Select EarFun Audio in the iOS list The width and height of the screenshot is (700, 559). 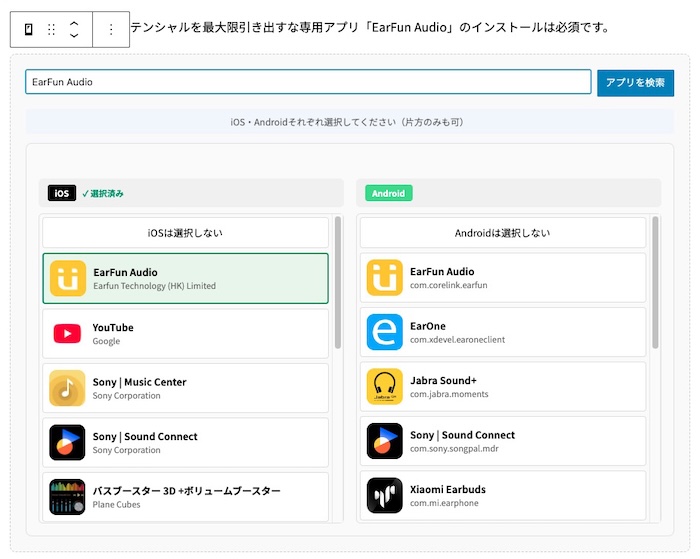(185, 278)
